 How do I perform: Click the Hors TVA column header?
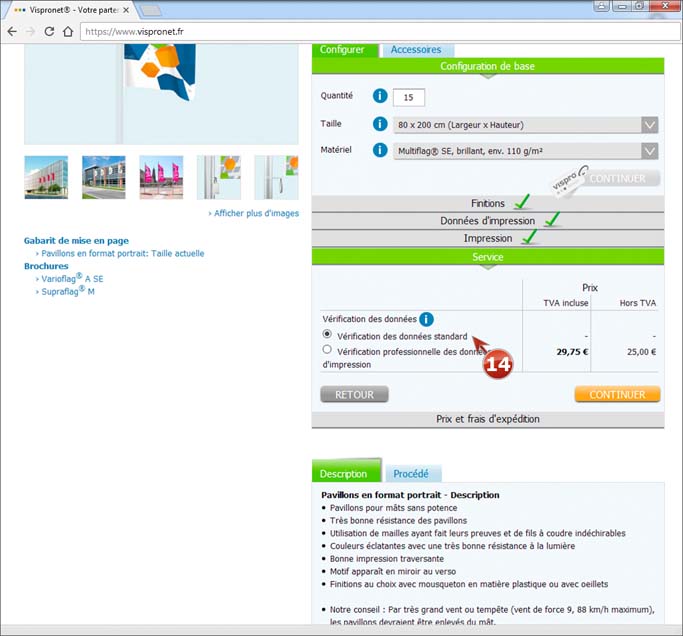[638, 303]
